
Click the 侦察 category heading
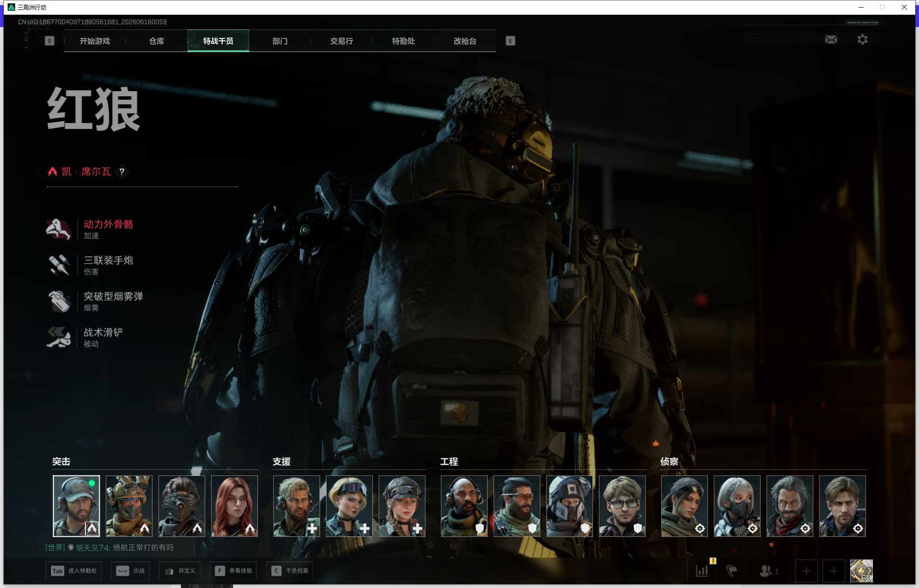669,461
